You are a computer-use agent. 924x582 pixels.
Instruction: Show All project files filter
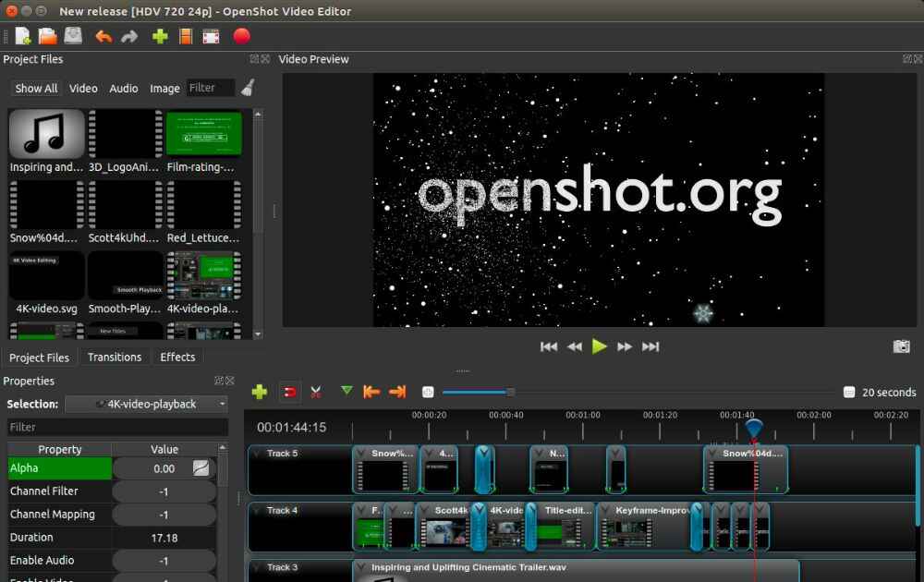[36, 89]
